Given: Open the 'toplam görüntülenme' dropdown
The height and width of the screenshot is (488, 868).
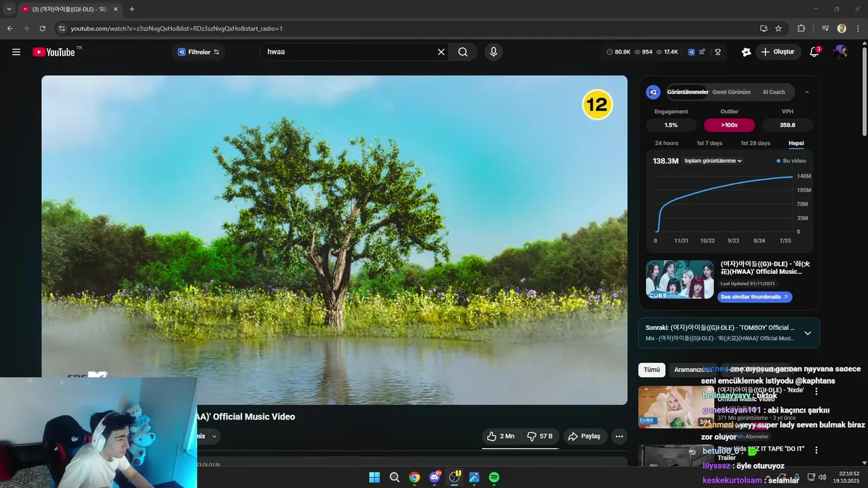Looking at the screenshot, I should (713, 161).
